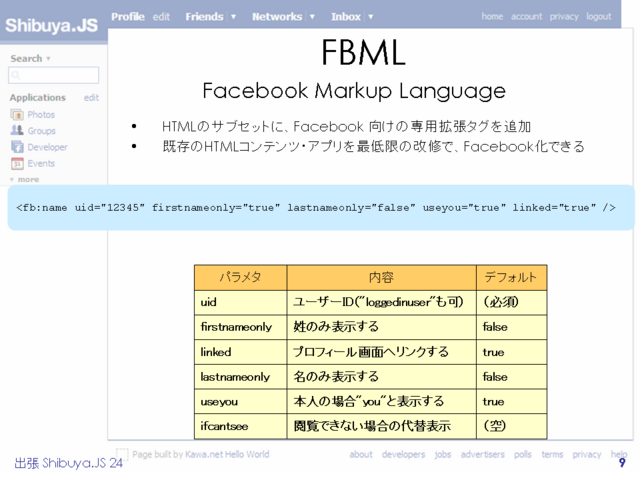
Task: Open the Developer link
Action: [x=47, y=147]
